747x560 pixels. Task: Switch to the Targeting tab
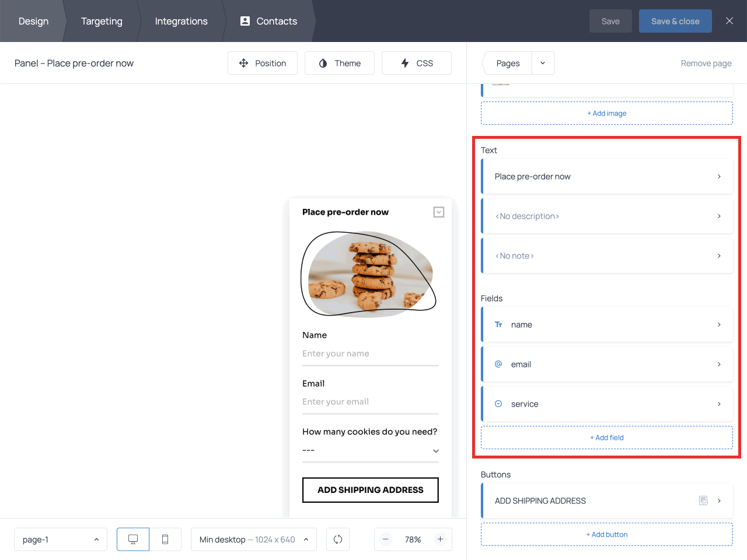tap(102, 21)
